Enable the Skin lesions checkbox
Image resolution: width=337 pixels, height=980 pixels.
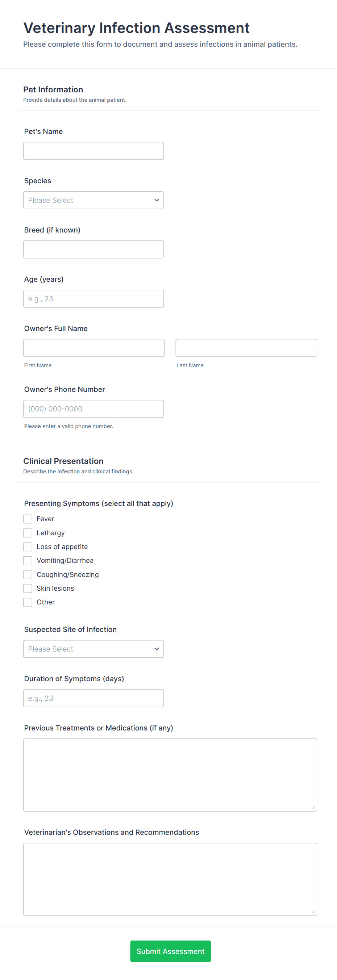[28, 588]
